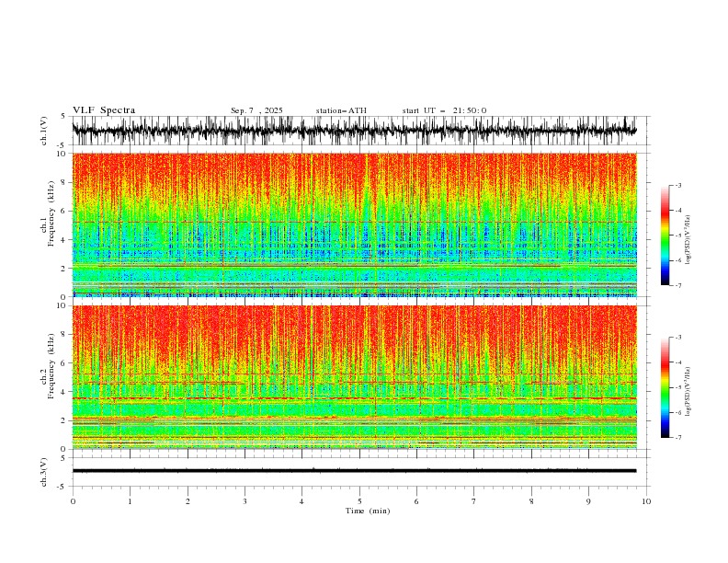The image size is (728, 563).
Task: Click time axis tick label "7"
Action: [x=474, y=501]
